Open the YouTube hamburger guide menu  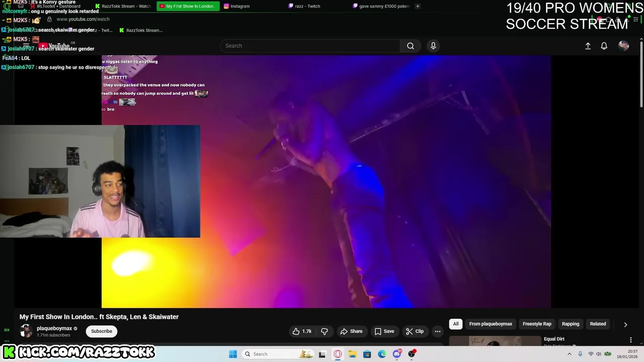pyautogui.click(x=26, y=46)
